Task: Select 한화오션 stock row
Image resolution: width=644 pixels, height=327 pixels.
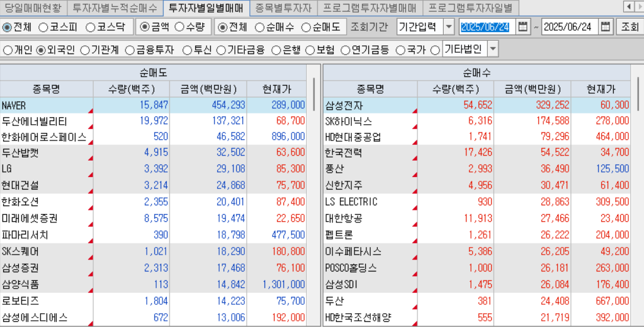Action: coord(153,202)
